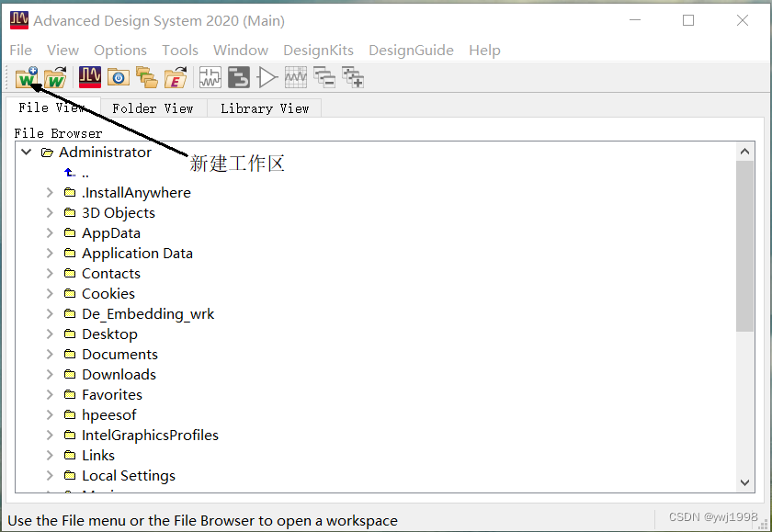
Task: Open a new layout window icon
Action: pyautogui.click(x=239, y=77)
